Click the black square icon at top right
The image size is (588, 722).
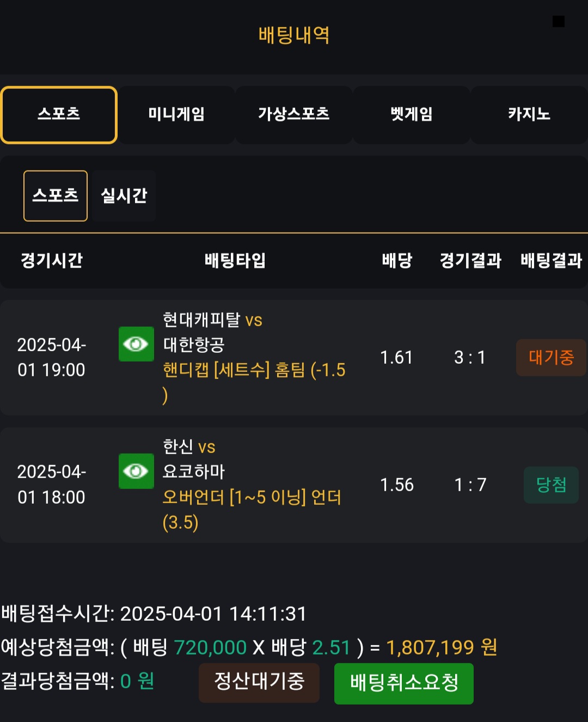[x=558, y=21]
